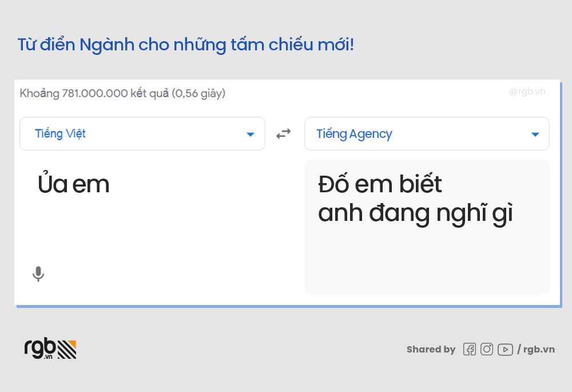The height and width of the screenshot is (392, 572).
Task: Open the "/ rgb.vn" footer link
Action: [536, 349]
